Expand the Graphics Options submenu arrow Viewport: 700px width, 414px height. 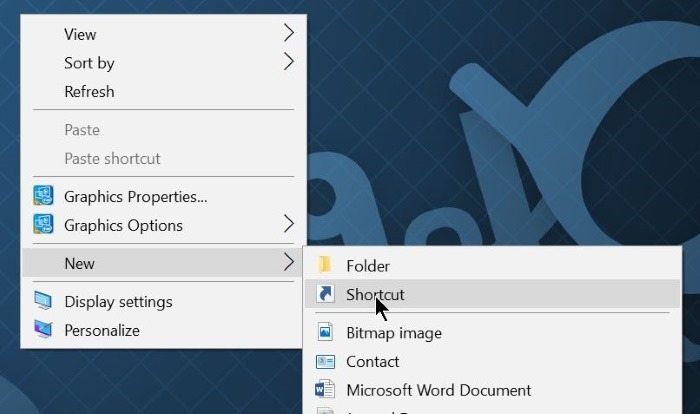[289, 224]
